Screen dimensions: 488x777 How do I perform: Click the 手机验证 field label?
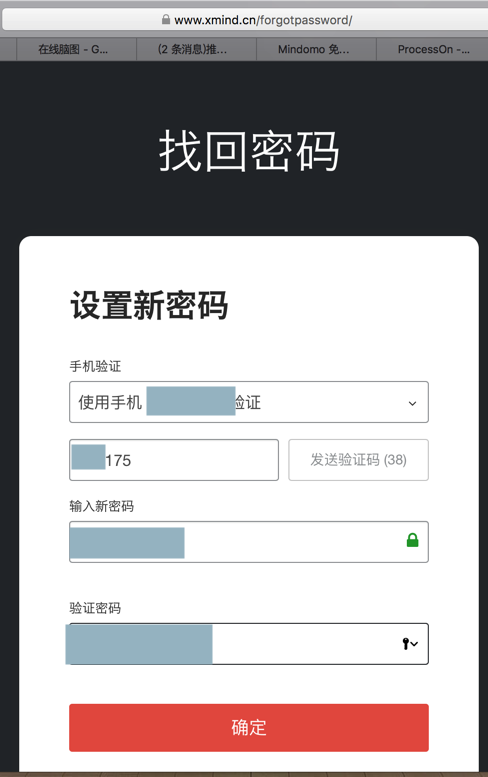point(95,366)
